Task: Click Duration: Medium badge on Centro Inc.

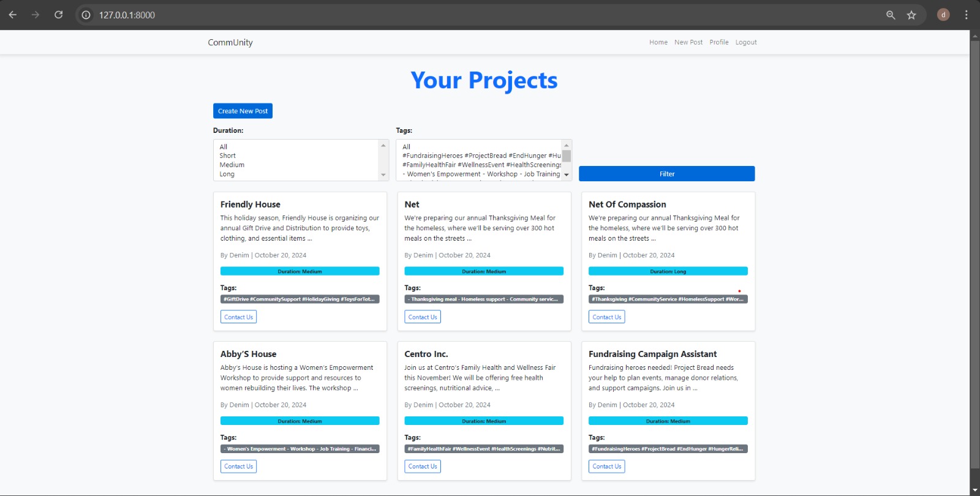Action: (484, 421)
